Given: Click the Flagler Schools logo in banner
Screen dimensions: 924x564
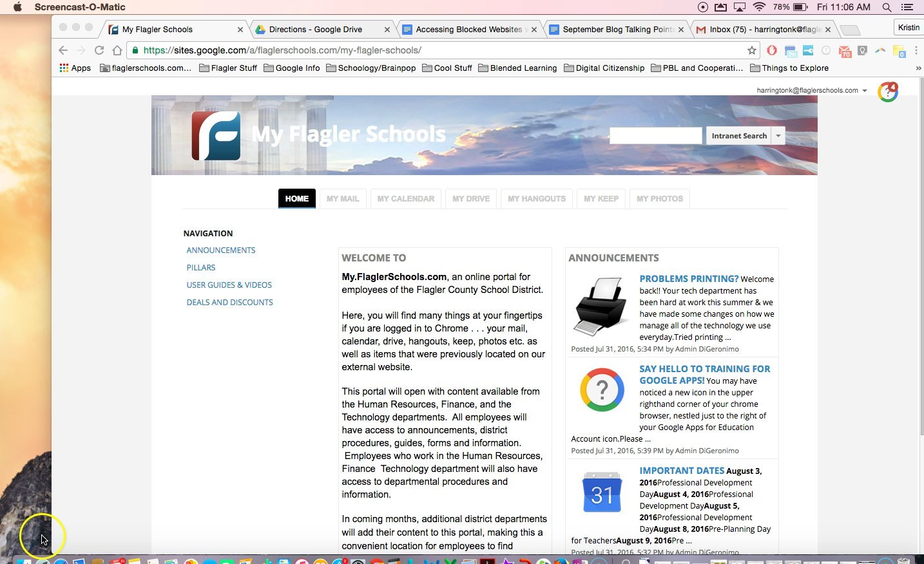Looking at the screenshot, I should (216, 136).
